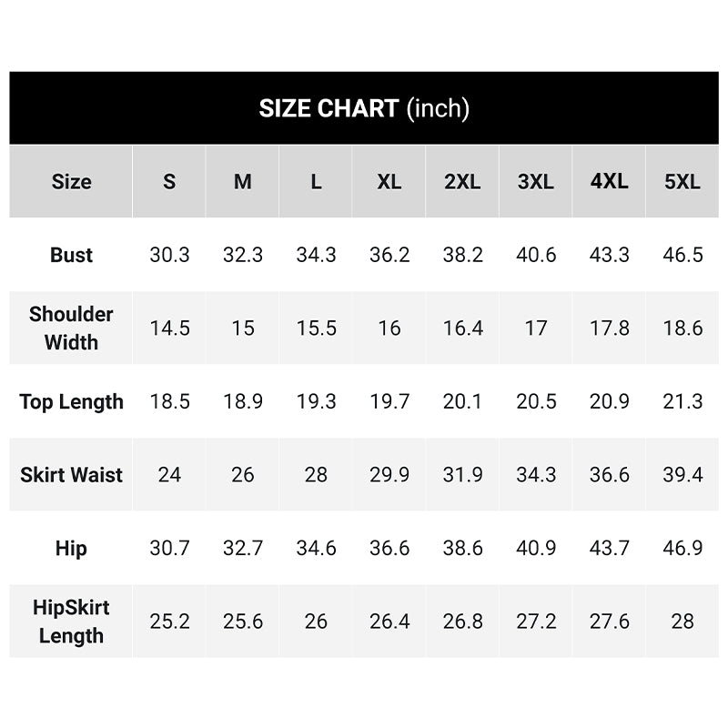Select Top Length value 19.3 for L
Image resolution: width=728 pixels, height=728 pixels.
[x=316, y=401]
